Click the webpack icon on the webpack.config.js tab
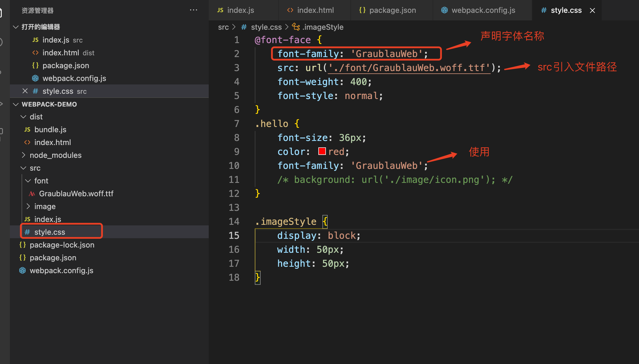Image resolution: width=639 pixels, height=364 pixels. pyautogui.click(x=444, y=10)
